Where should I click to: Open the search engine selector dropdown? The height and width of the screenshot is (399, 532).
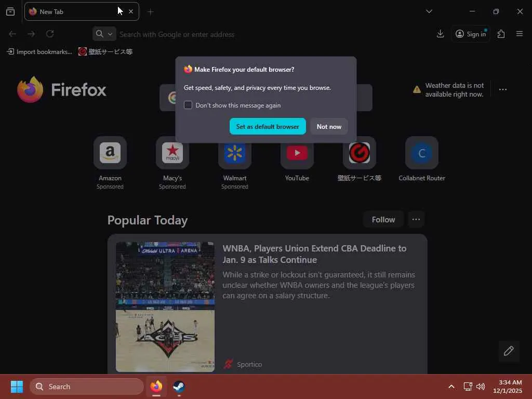(x=104, y=34)
